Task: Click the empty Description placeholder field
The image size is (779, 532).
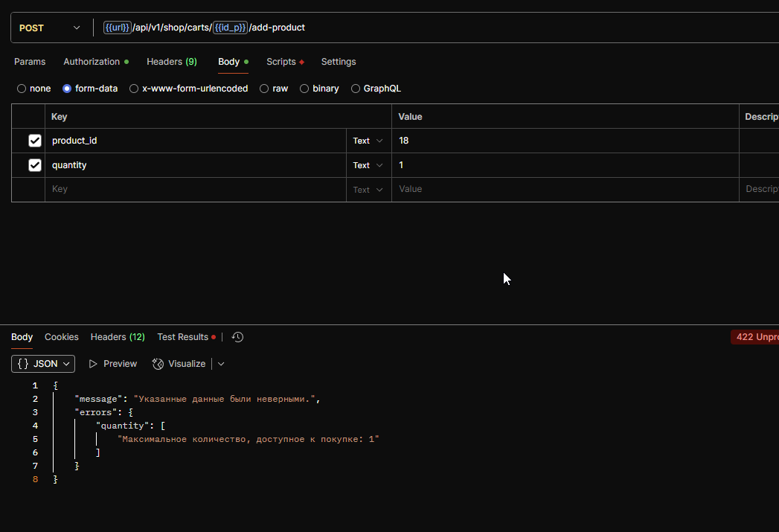Action: tap(760, 189)
